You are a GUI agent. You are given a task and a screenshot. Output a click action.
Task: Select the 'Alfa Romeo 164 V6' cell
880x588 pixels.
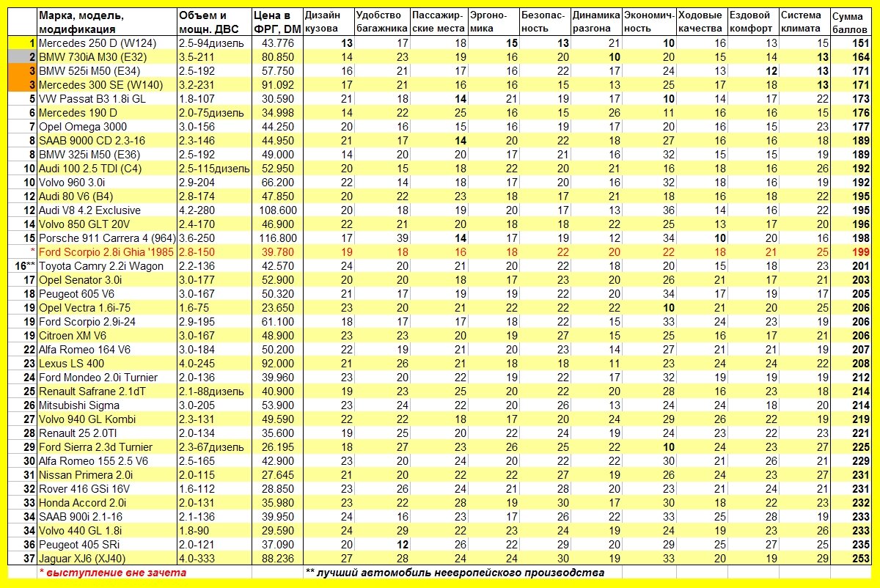coord(106,350)
